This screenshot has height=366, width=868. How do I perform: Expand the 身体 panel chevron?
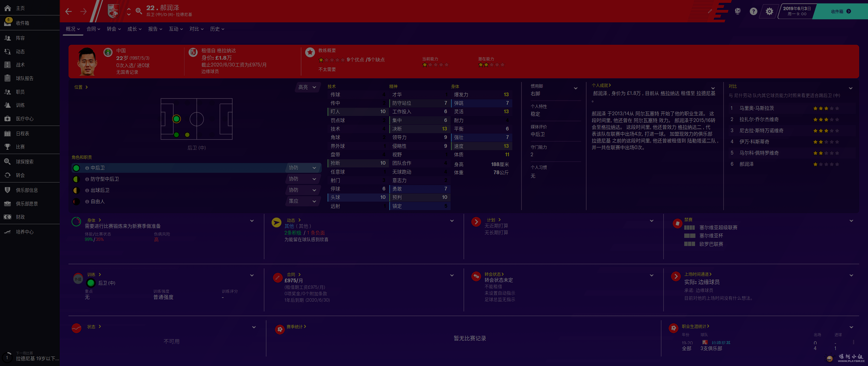pos(252,221)
